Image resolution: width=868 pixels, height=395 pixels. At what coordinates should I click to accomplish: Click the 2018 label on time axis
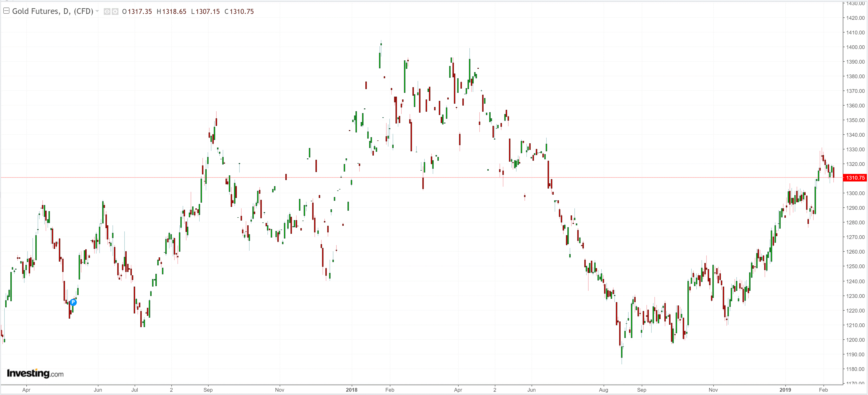[351, 390]
